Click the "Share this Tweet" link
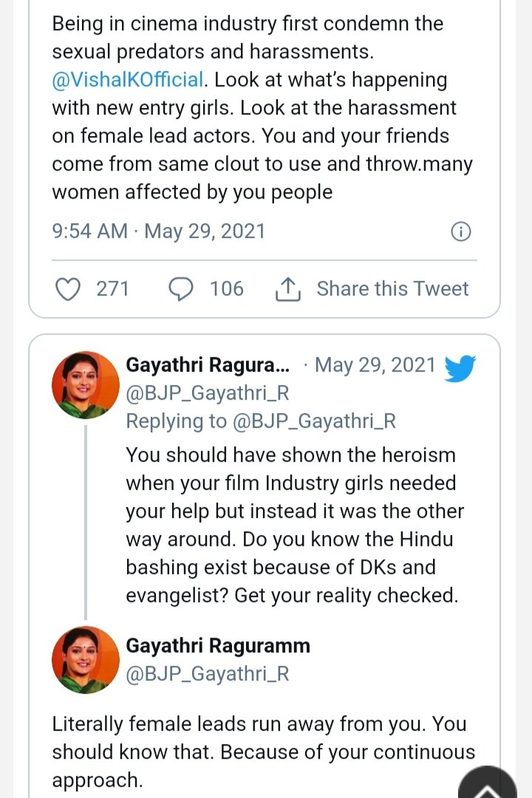 click(x=392, y=289)
